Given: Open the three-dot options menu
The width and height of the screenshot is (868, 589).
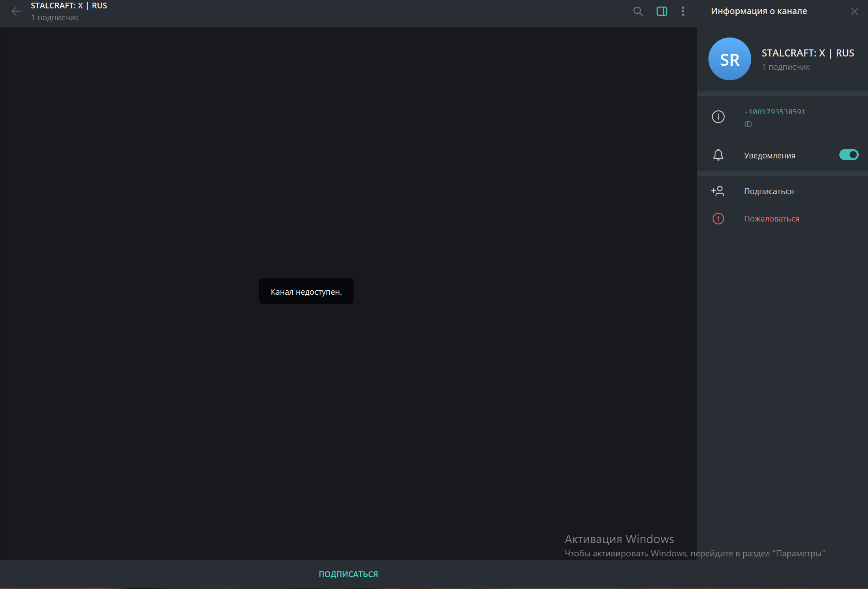Looking at the screenshot, I should pos(683,11).
